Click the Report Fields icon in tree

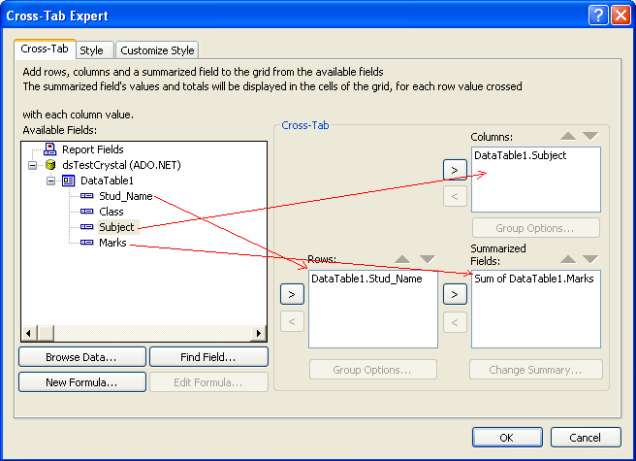click(50, 149)
